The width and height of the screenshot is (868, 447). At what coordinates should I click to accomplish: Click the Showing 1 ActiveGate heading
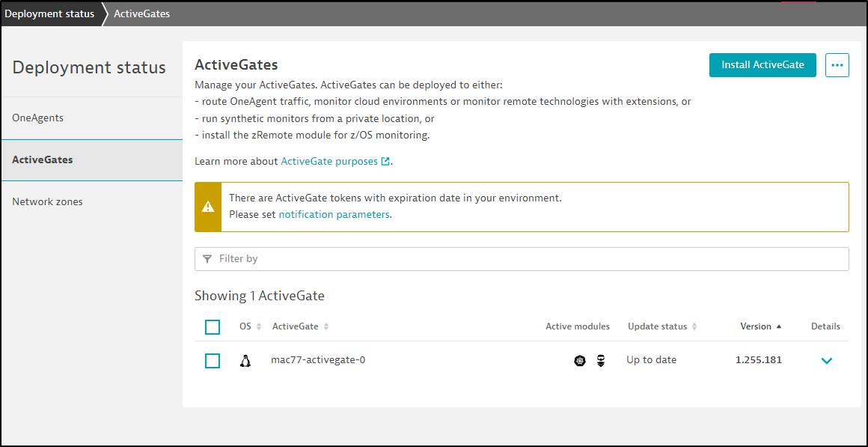pos(260,296)
